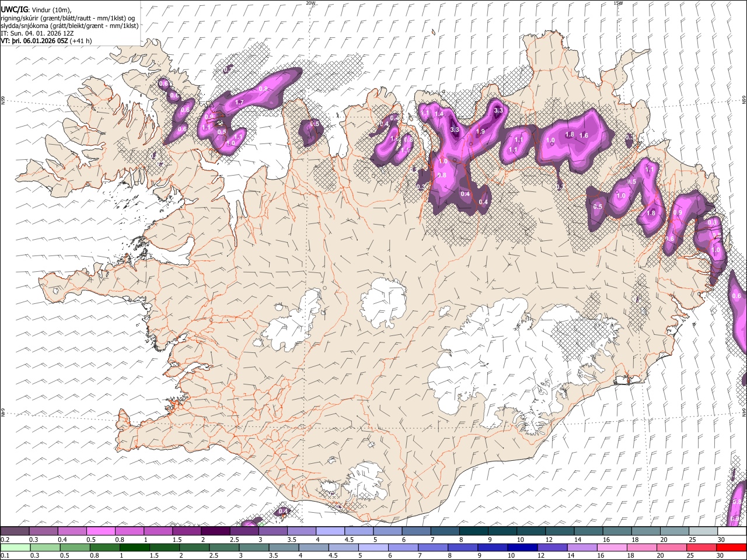The height and width of the screenshot is (560, 747).
Task: Select the IT: Sun. 04. 01. 2026 12Z line
Action: click(37, 33)
